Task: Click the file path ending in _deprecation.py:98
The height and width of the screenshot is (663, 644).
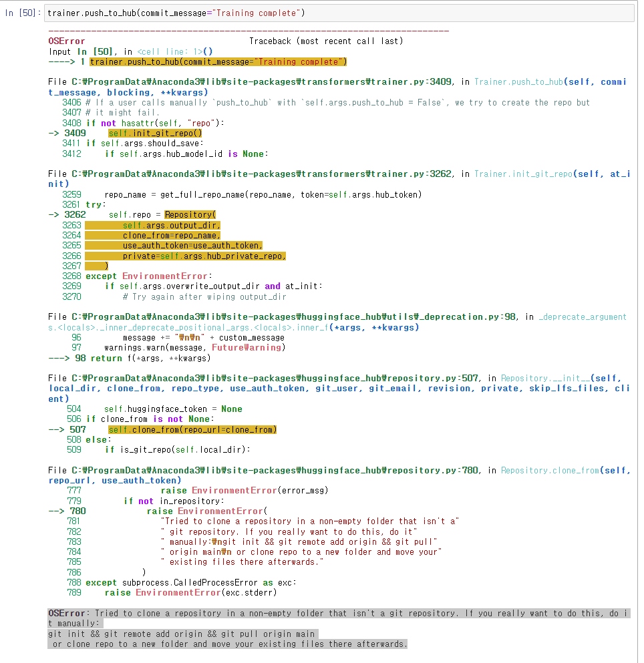Action: [x=293, y=316]
